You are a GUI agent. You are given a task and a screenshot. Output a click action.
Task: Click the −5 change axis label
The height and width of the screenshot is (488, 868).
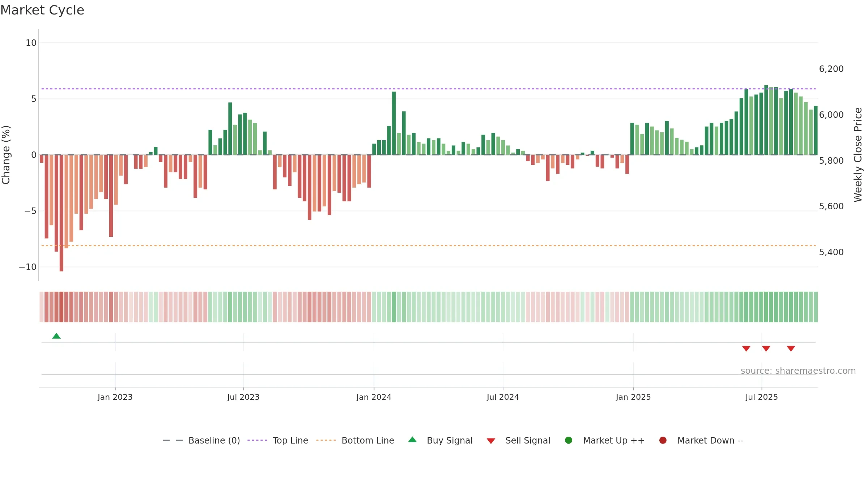tap(31, 211)
